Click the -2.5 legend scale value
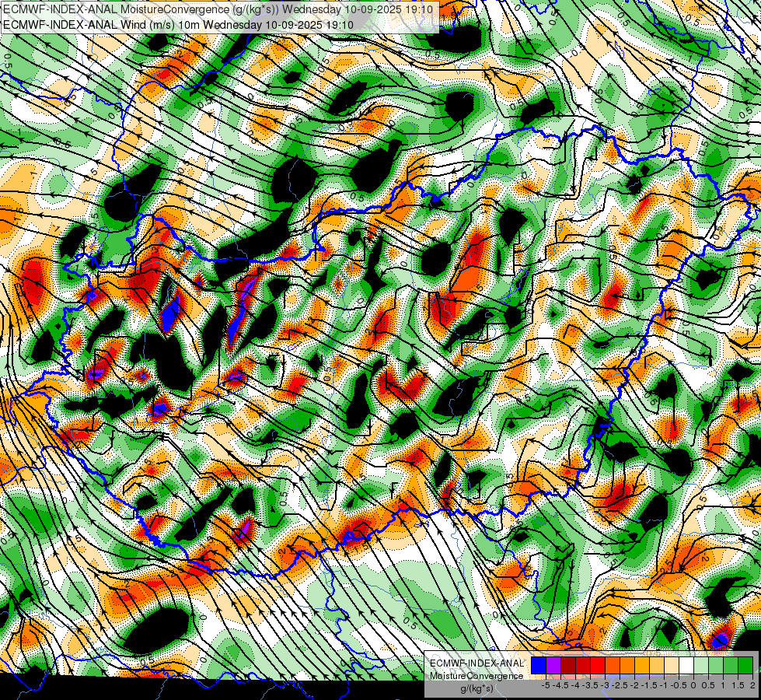 620,685
